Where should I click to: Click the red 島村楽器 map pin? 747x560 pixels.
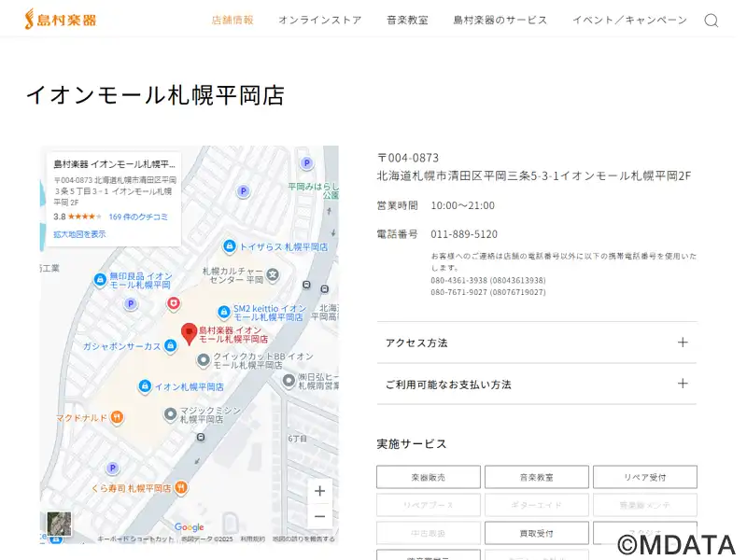point(190,333)
